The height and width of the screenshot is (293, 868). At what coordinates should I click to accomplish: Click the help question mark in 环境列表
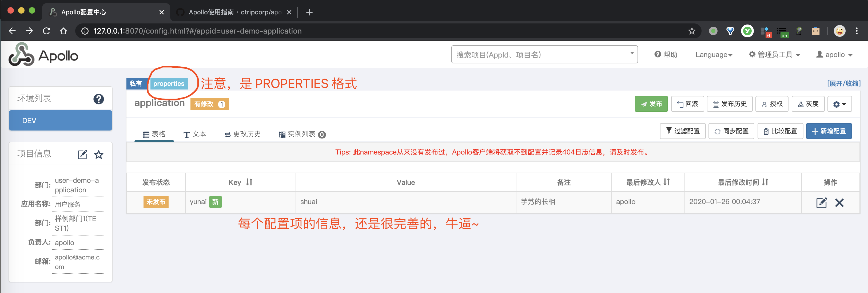coord(98,99)
